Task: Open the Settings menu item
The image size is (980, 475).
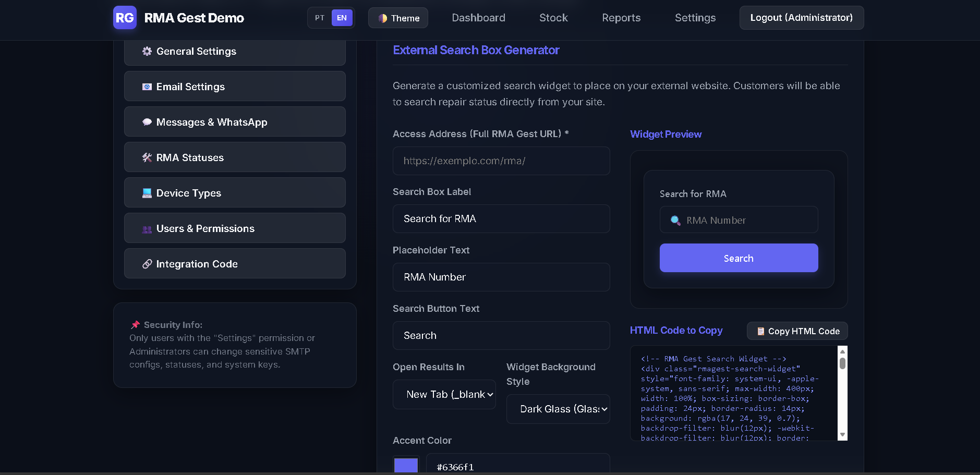Action: point(695,18)
